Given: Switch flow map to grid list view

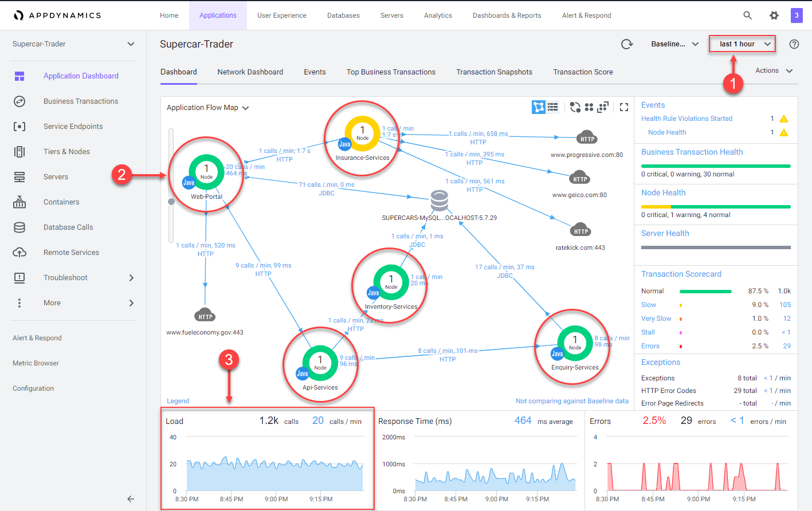Looking at the screenshot, I should pyautogui.click(x=553, y=107).
